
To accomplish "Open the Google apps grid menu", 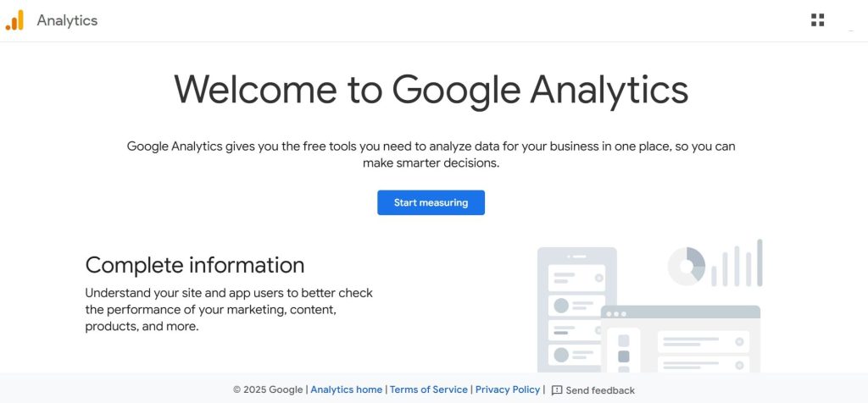I will [817, 20].
